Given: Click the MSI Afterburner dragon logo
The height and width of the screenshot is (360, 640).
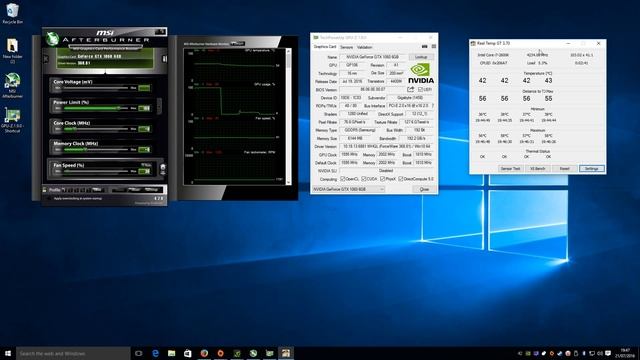Looking at the screenshot, I should coord(52,39).
